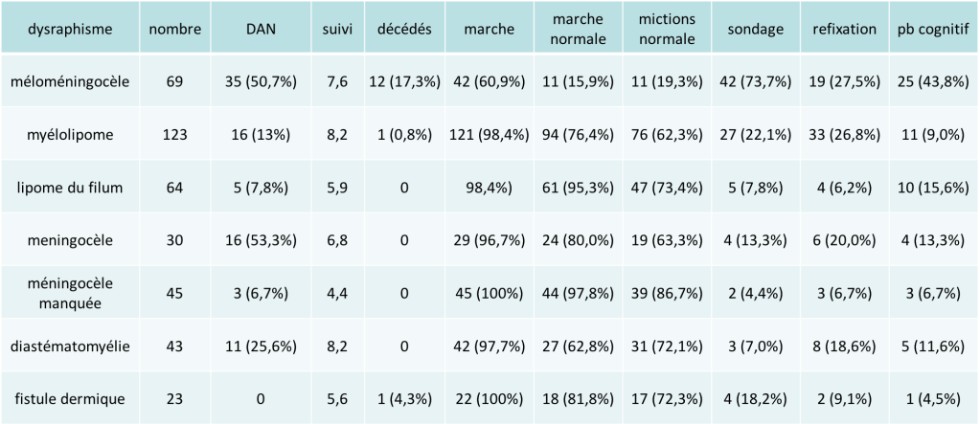Click the cell with 25 (43,8%)

click(930, 82)
